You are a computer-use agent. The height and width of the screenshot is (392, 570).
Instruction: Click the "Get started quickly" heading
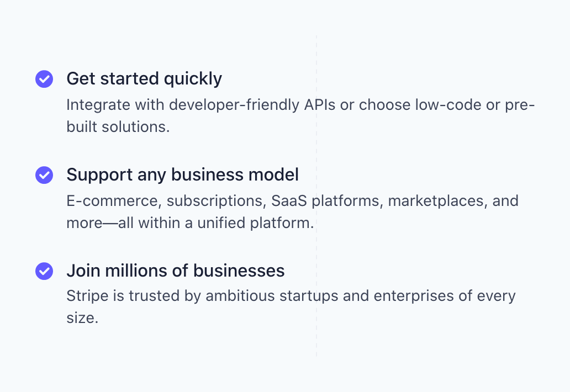pos(144,78)
